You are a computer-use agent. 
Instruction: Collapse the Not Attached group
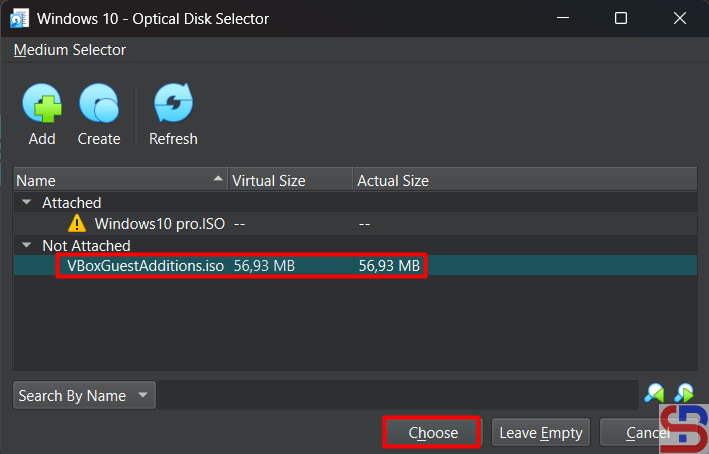click(x=26, y=245)
